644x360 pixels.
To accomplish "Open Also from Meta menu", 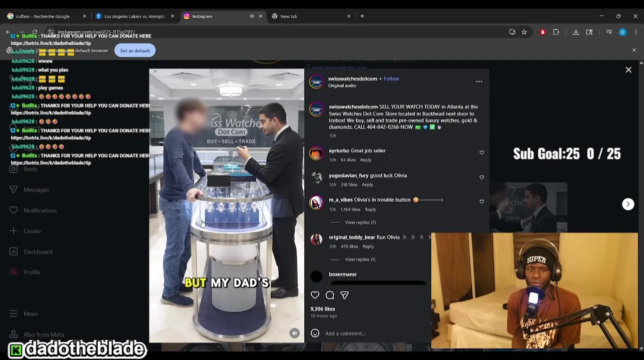I will [44, 334].
